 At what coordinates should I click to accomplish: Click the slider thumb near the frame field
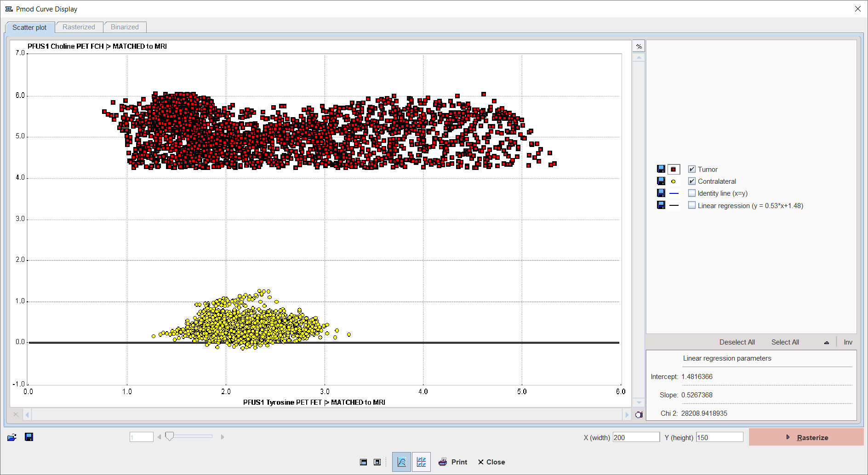[x=169, y=436]
